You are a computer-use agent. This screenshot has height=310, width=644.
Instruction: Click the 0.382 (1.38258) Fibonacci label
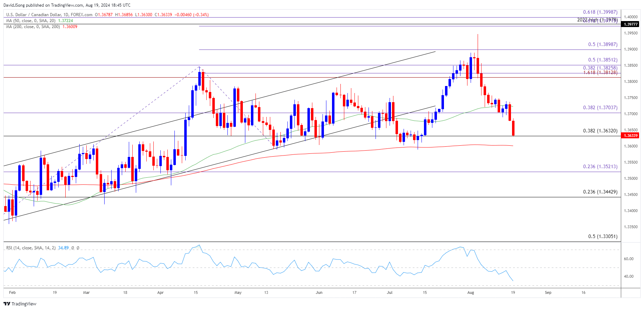tap(600, 68)
